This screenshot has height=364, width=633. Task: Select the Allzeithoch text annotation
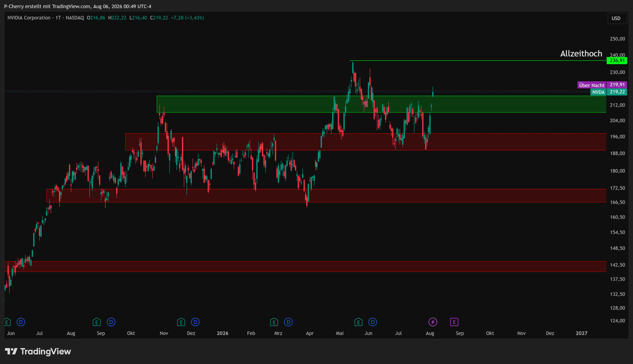tap(581, 53)
